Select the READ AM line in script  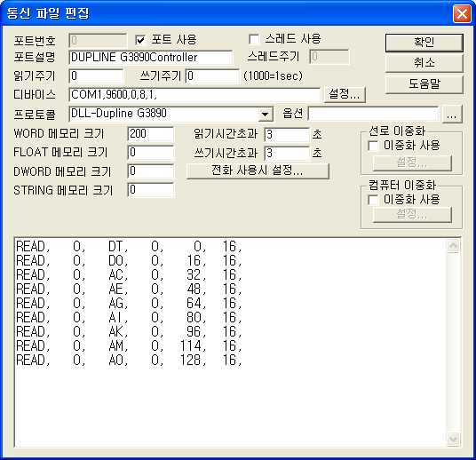click(129, 345)
